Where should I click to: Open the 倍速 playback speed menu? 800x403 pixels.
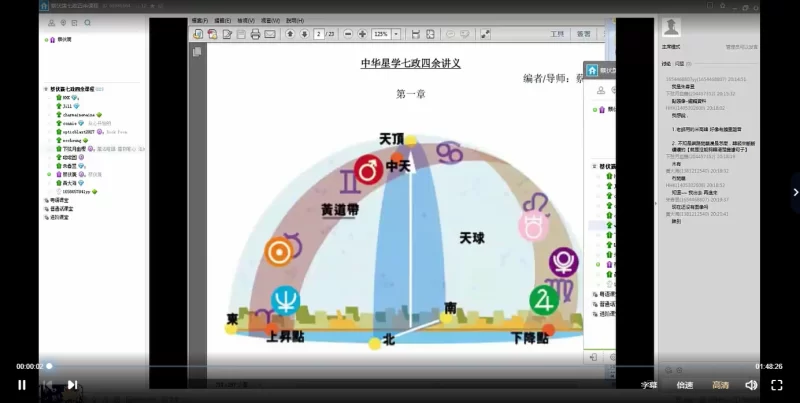[x=684, y=384]
